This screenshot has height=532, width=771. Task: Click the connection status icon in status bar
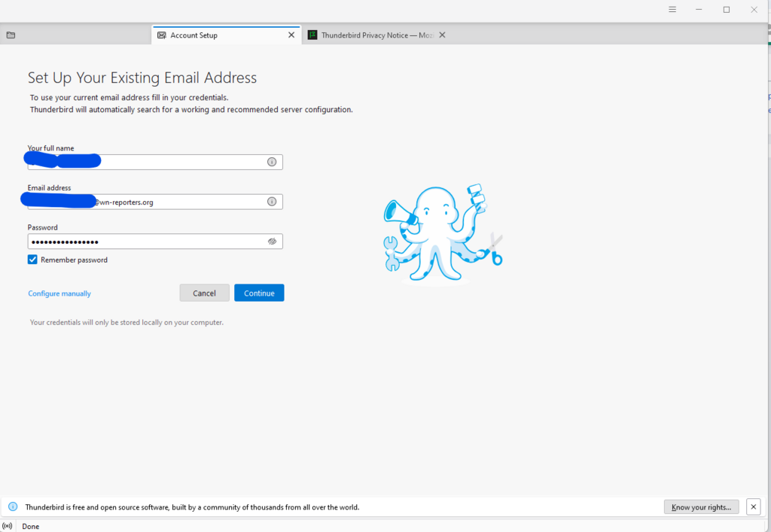[x=8, y=526]
